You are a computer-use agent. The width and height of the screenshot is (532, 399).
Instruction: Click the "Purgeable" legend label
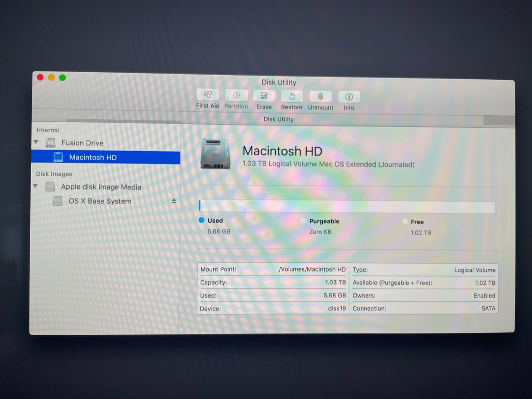(324, 221)
